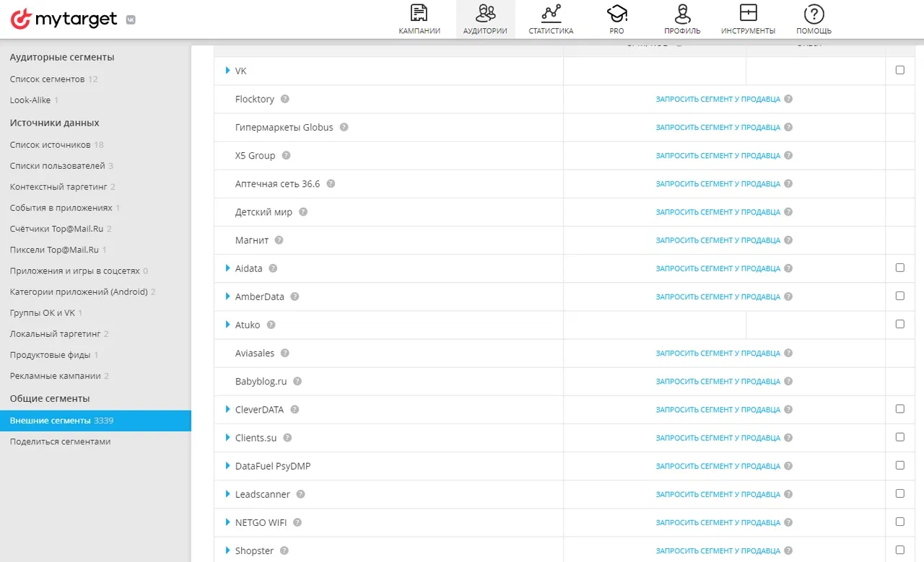Click the help icon beside X5 Group
Image resolution: width=924 pixels, height=562 pixels.
click(x=286, y=156)
